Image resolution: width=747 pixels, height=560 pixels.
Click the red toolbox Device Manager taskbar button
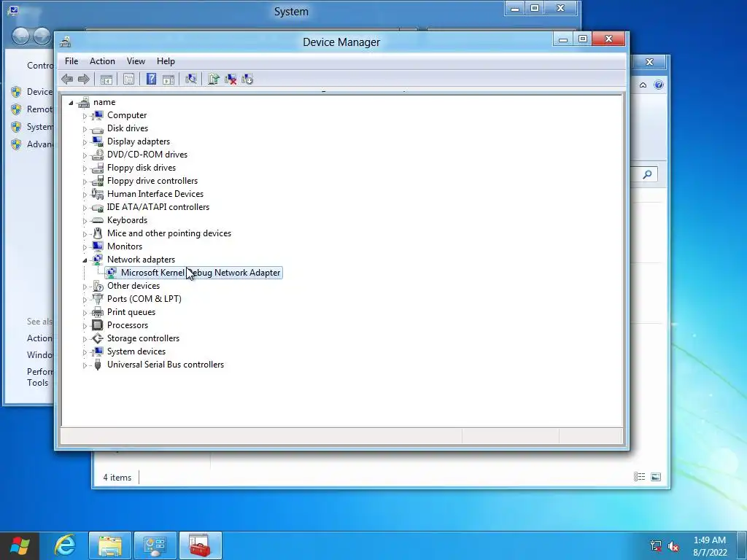[200, 545]
